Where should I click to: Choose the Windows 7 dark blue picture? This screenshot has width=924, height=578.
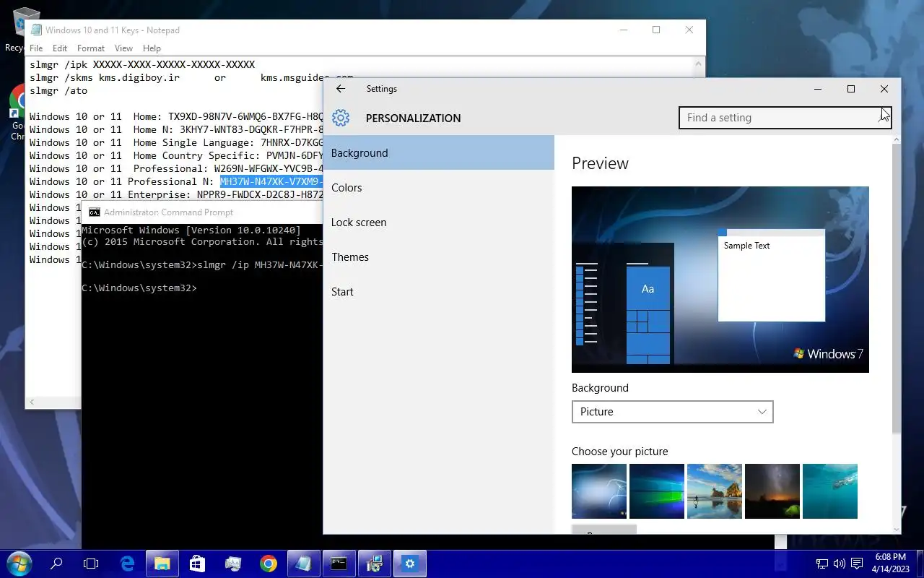[599, 491]
